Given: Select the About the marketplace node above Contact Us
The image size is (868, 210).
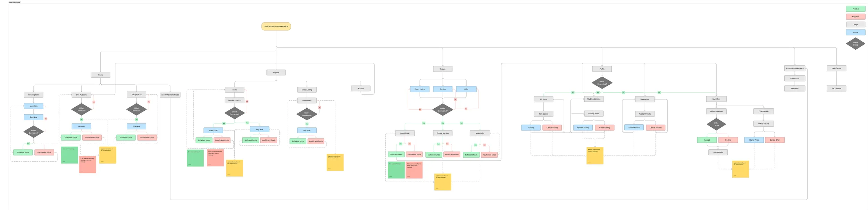Looking at the screenshot, I should (795, 68).
